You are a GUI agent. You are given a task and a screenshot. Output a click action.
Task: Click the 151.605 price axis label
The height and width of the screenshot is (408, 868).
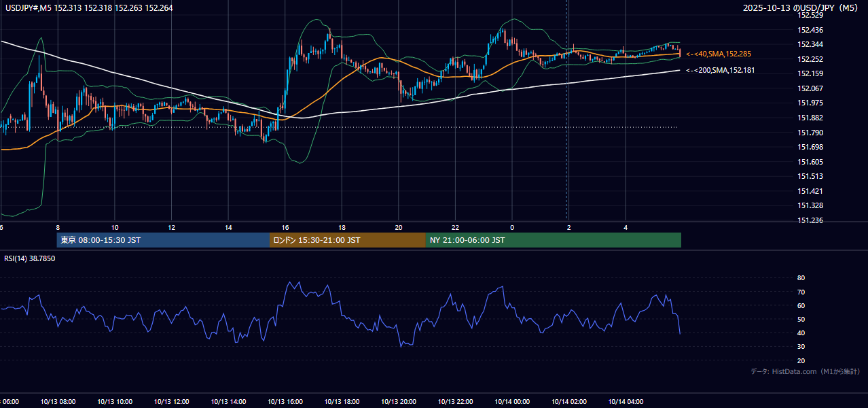(810, 162)
